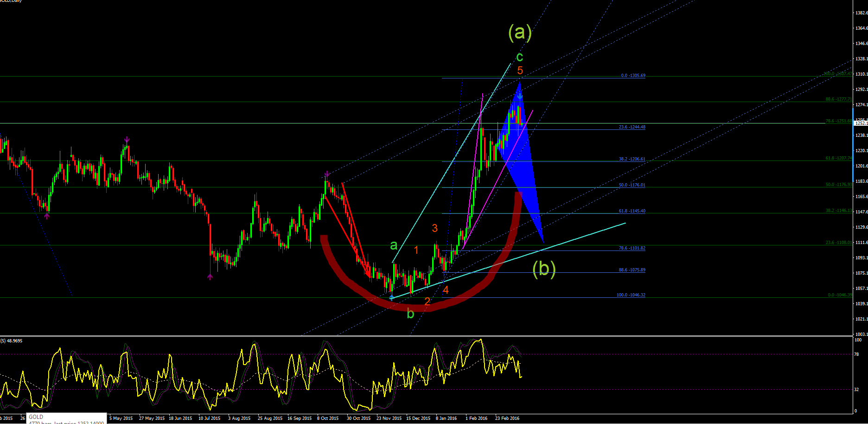Click the "15 Dec 2015" date label

(x=418, y=418)
